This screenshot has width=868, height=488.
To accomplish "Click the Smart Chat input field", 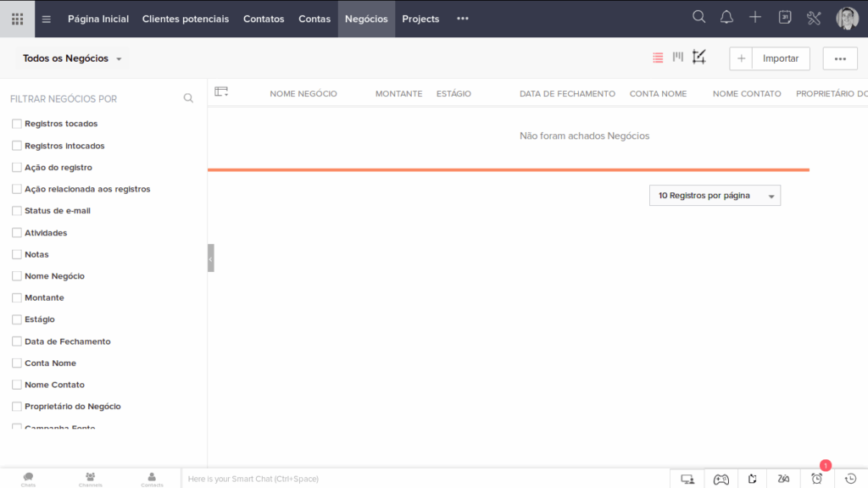I will 426,479.
